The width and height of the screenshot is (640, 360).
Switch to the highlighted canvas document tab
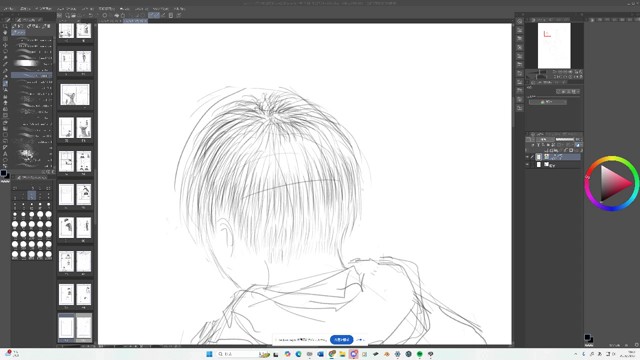tap(135, 20)
